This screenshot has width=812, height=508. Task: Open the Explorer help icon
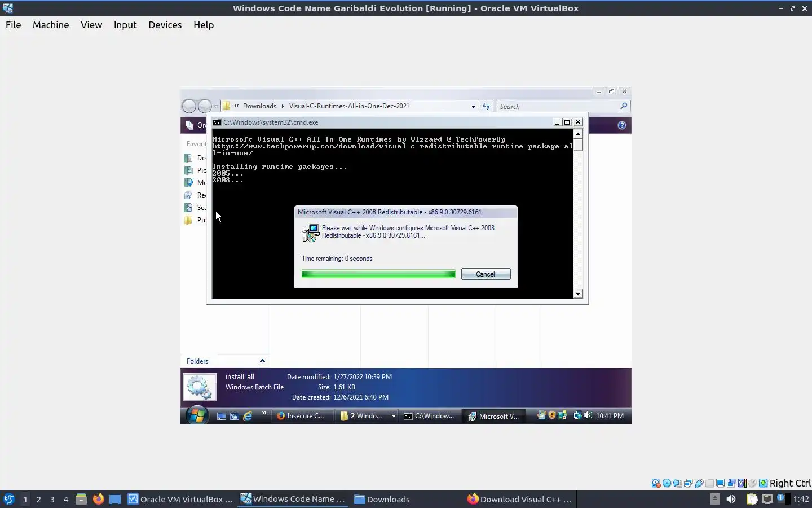pos(622,125)
